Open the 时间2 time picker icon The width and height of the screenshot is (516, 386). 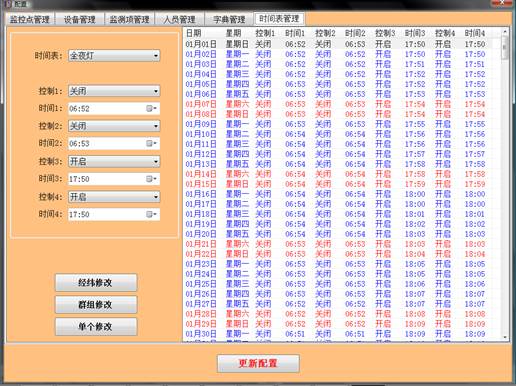[x=151, y=143]
